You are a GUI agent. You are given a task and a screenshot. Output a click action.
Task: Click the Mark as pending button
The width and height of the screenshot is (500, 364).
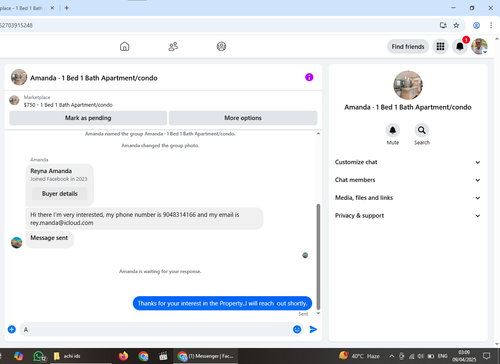(88, 118)
